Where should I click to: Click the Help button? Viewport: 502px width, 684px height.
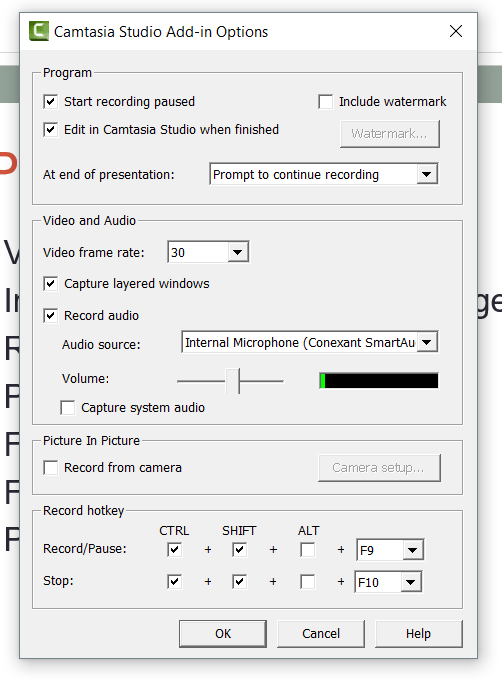coord(419,633)
